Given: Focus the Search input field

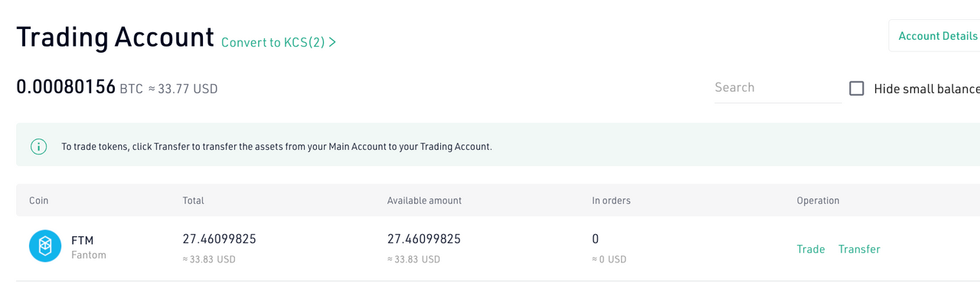Looking at the screenshot, I should [x=777, y=88].
